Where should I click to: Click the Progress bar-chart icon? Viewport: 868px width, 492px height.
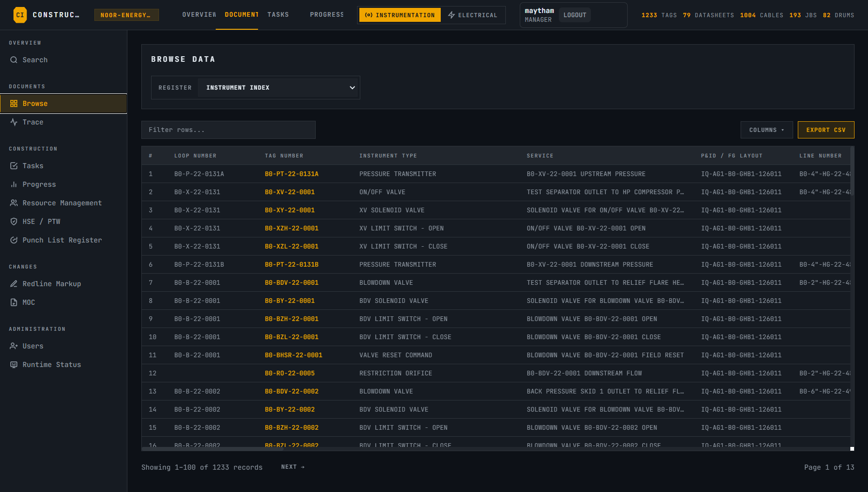14,184
